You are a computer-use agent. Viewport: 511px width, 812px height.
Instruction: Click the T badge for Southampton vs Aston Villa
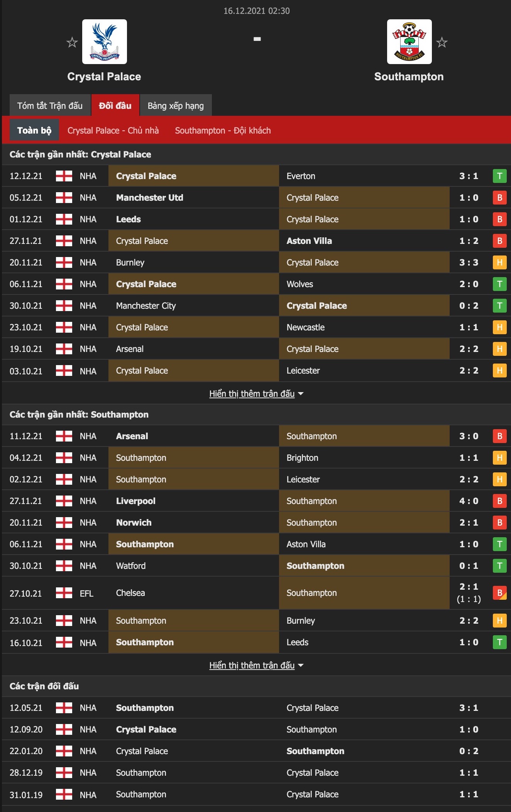click(500, 544)
